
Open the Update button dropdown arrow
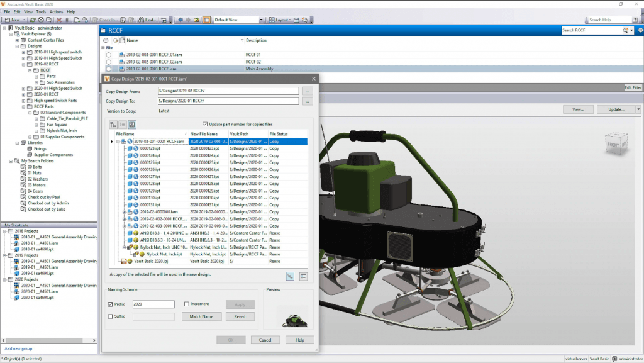[638, 109]
